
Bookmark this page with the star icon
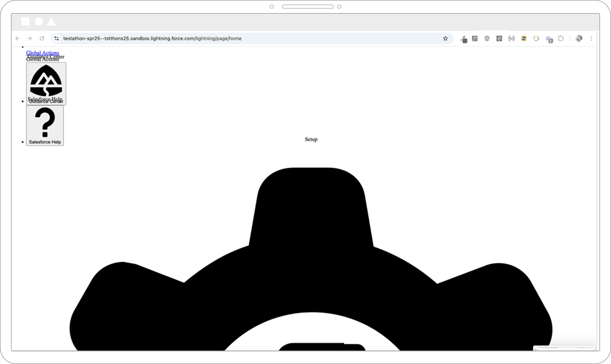tap(445, 38)
